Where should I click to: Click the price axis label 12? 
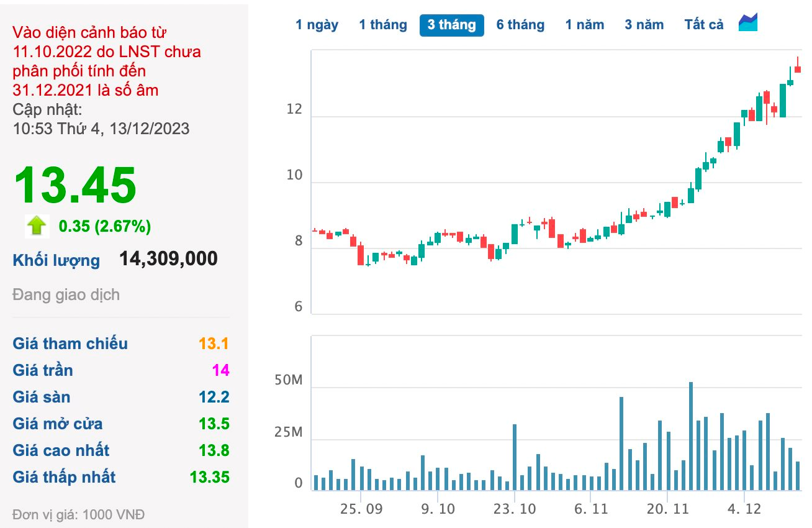click(x=294, y=110)
